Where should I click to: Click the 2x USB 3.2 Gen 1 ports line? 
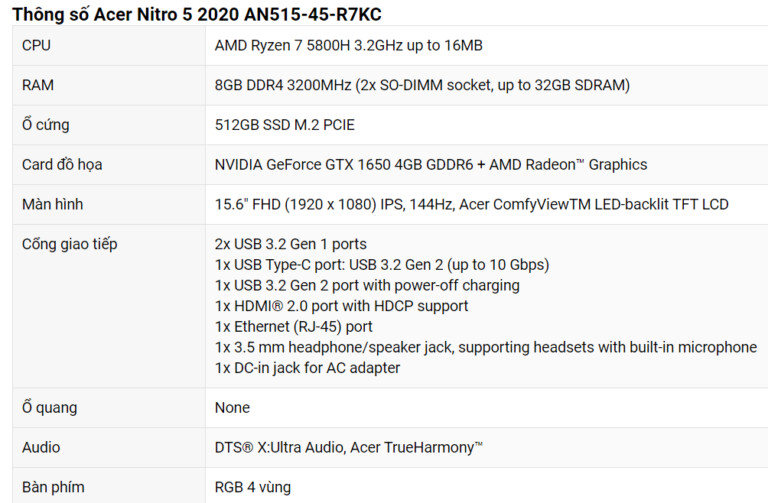click(x=290, y=244)
